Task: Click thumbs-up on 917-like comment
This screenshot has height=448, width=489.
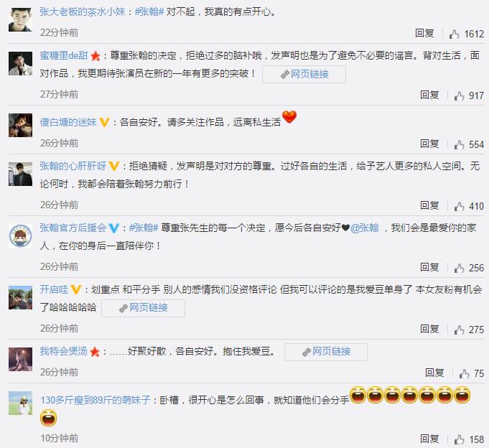Action: click(x=459, y=95)
